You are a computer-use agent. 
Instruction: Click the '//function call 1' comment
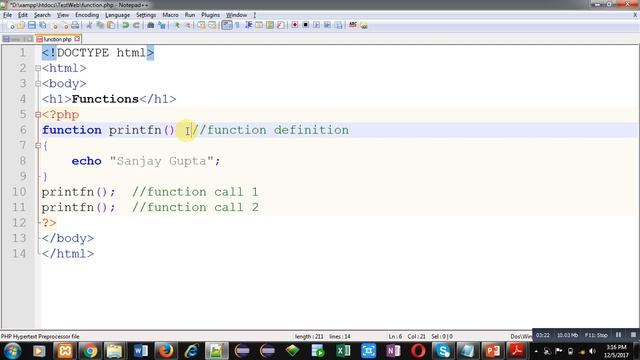[195, 192]
